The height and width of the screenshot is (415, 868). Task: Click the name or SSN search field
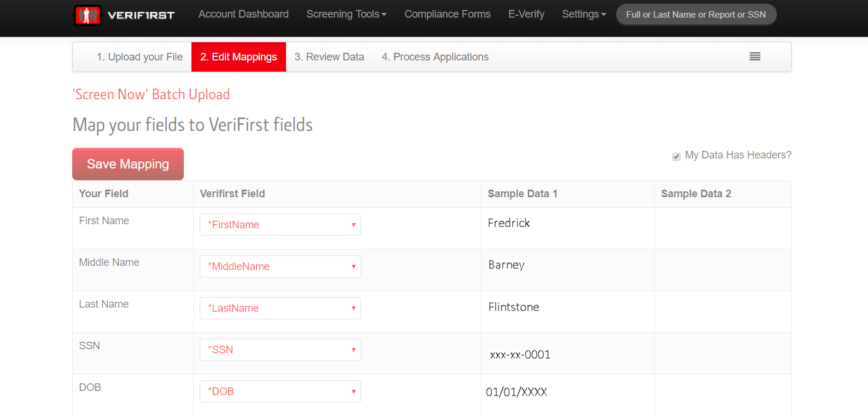pos(696,14)
